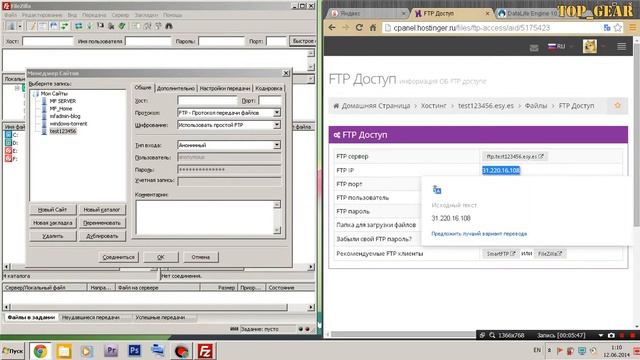The width and height of the screenshot is (640, 360).
Task: Open the Тип входа dropdown
Action: point(277,145)
